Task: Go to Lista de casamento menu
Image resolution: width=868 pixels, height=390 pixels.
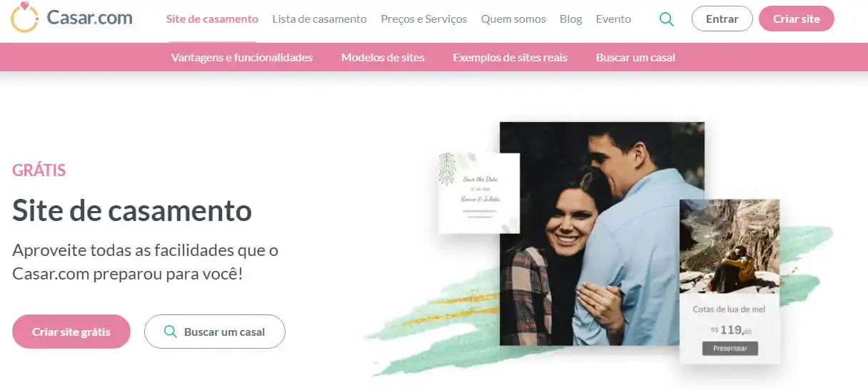Action: point(319,19)
